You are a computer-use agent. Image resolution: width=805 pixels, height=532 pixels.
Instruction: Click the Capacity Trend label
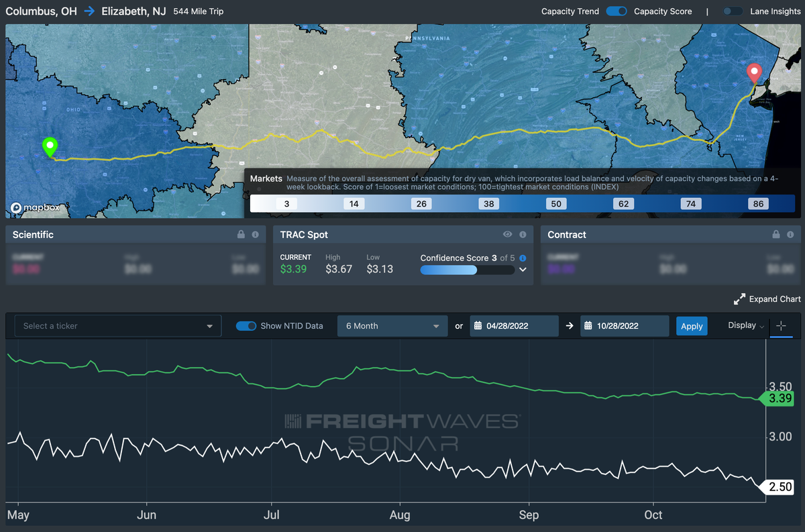[570, 11]
